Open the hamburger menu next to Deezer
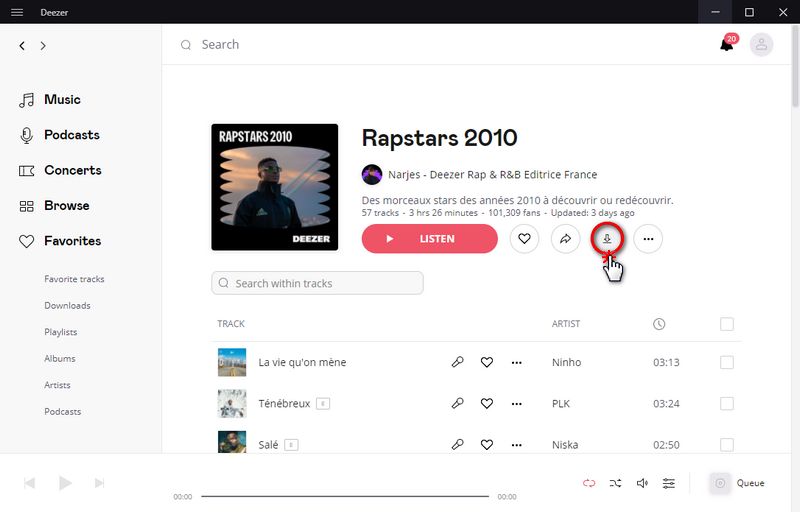The width and height of the screenshot is (800, 512). [x=17, y=12]
